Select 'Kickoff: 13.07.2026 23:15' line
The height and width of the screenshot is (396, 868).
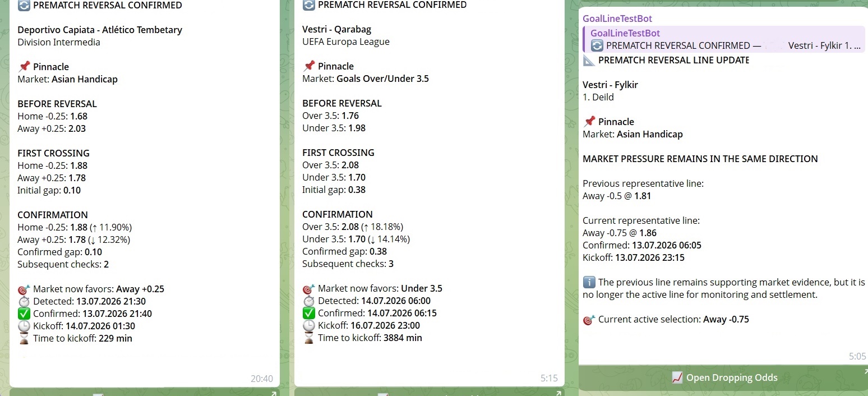[x=634, y=257]
